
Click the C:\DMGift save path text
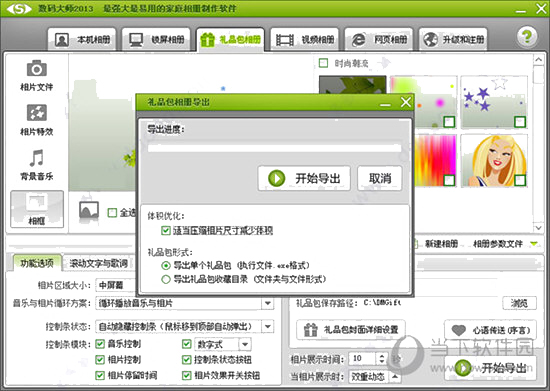click(382, 302)
